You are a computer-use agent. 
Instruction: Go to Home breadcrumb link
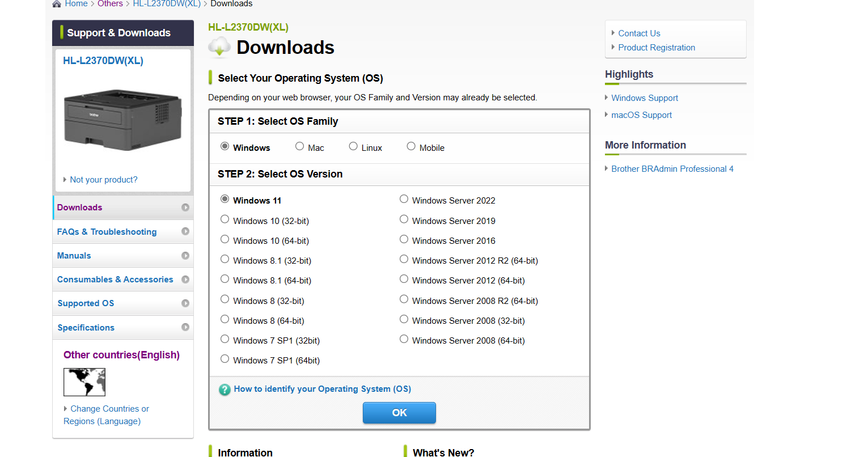pyautogui.click(x=76, y=4)
